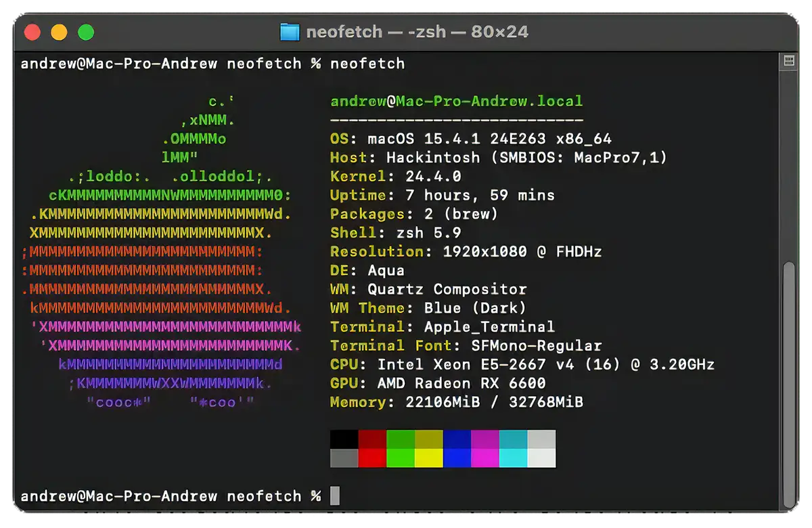Click the OS value "macOS 15.4.1 24E263 x86_64"
The image size is (812, 528).
[x=490, y=139]
